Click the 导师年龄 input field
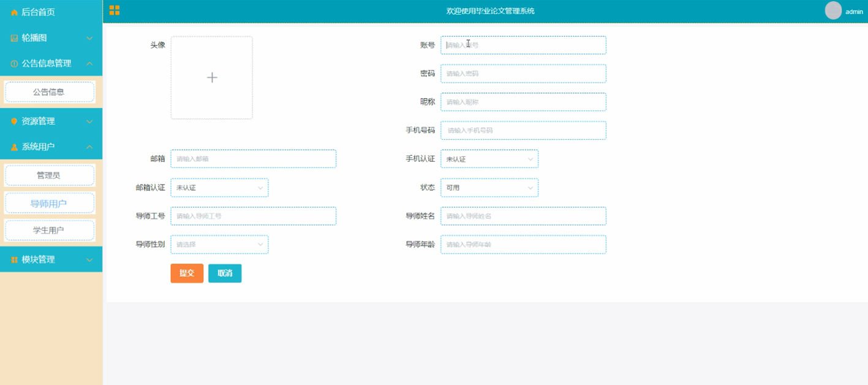868x385 pixels. pyautogui.click(x=523, y=245)
